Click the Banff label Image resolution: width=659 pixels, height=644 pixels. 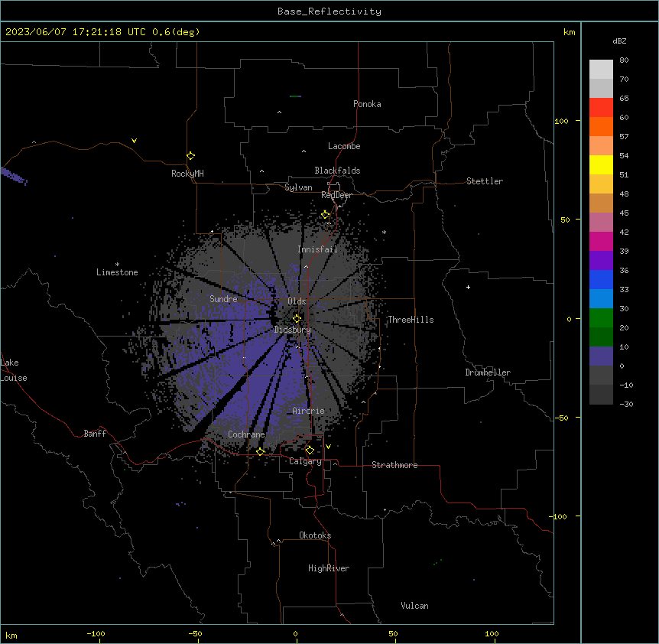point(95,434)
